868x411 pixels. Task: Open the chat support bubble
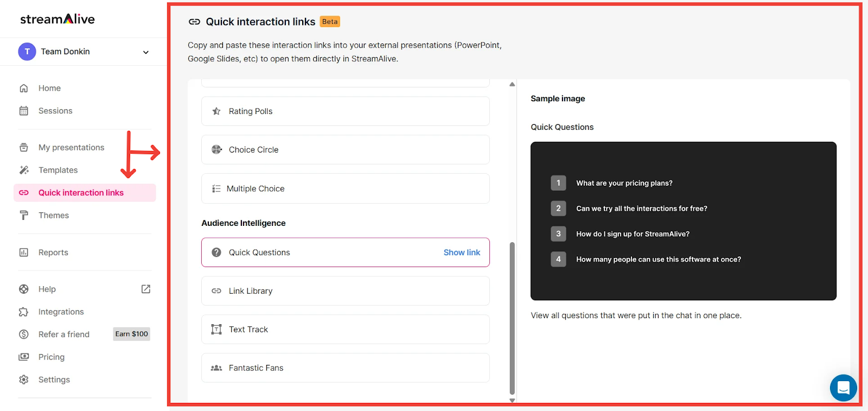(844, 388)
